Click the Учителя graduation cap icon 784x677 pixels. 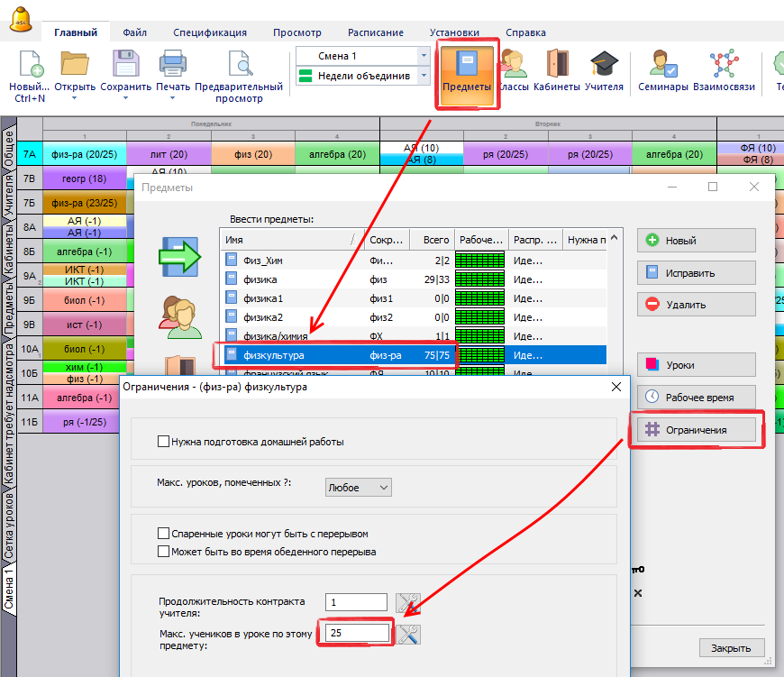(604, 65)
